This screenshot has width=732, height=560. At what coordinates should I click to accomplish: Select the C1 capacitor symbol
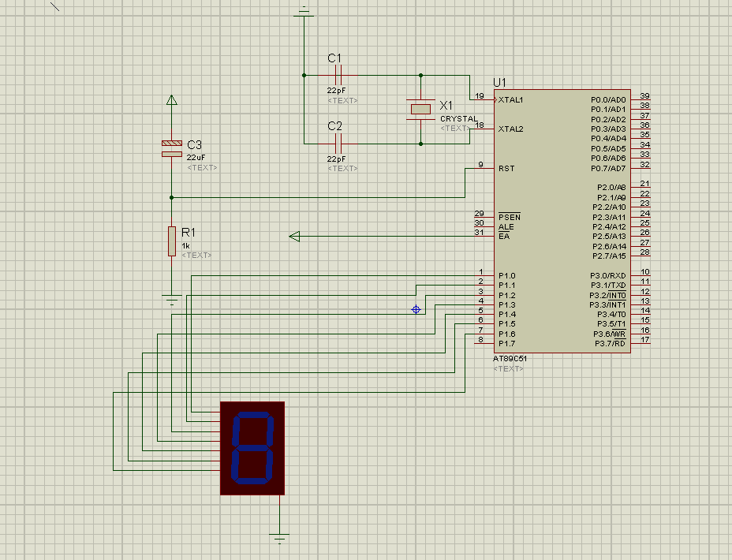(338, 75)
